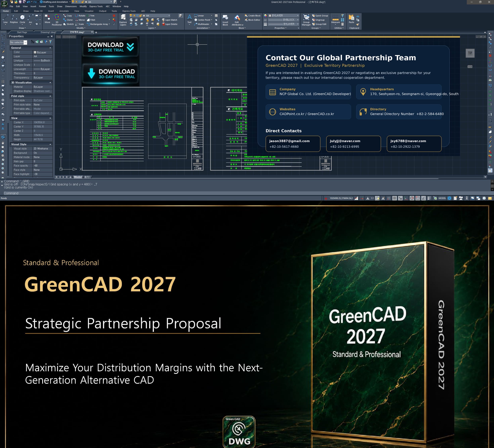This screenshot has width=494, height=448.
Task: Click the Measure utility
Action: [336, 19]
